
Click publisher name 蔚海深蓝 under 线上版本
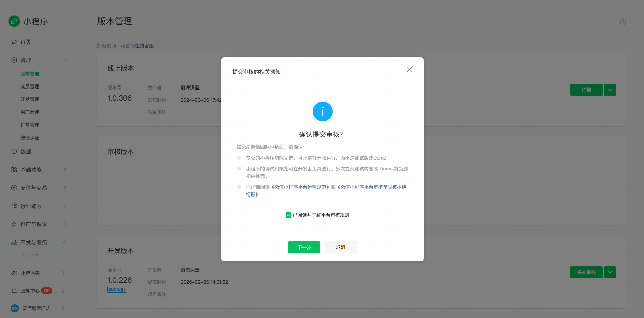[190, 87]
